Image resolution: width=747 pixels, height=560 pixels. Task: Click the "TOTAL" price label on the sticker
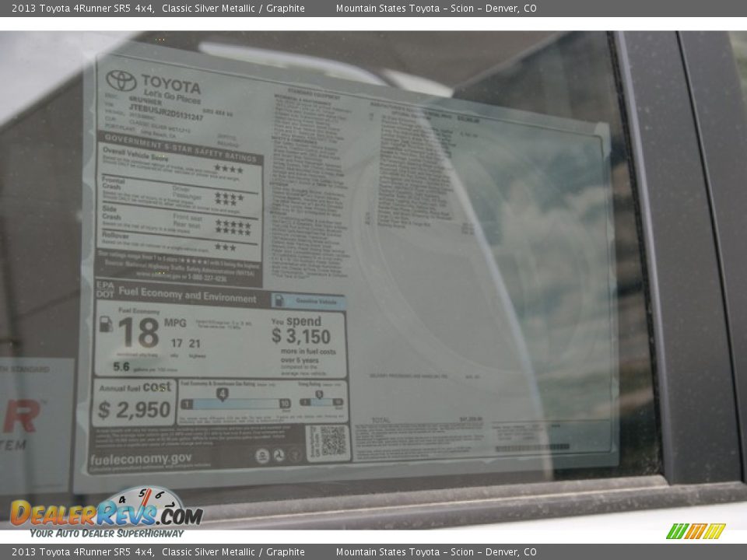coord(381,420)
